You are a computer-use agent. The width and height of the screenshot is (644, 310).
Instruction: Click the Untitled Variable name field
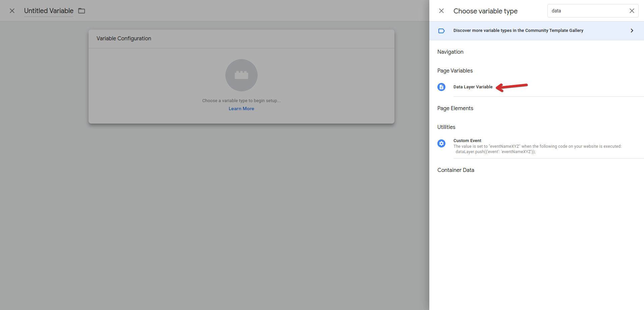tap(49, 11)
